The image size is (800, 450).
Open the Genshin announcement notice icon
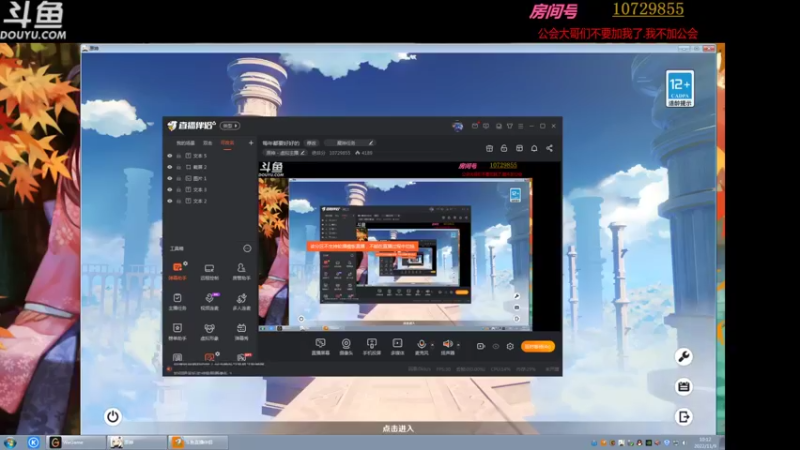[684, 386]
